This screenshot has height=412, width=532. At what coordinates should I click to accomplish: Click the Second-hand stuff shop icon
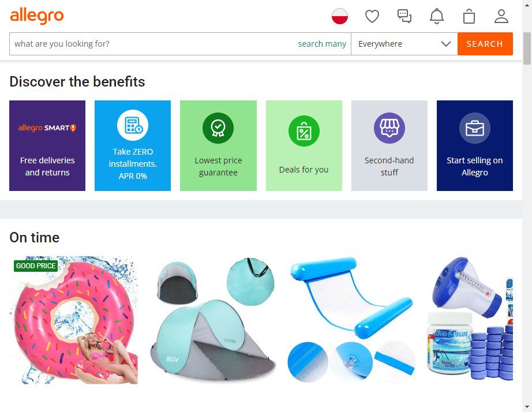[x=389, y=128]
